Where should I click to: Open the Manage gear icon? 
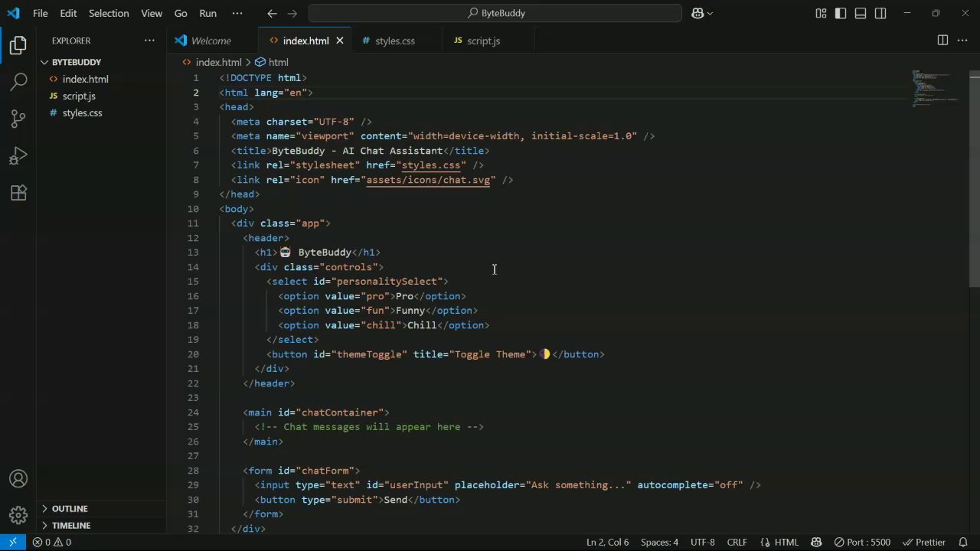[18, 515]
